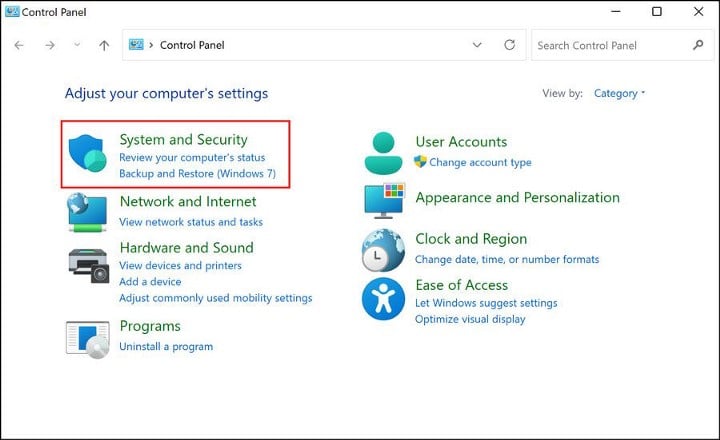
Task: Open Backup and Restore (Windows 7)
Action: click(x=197, y=174)
